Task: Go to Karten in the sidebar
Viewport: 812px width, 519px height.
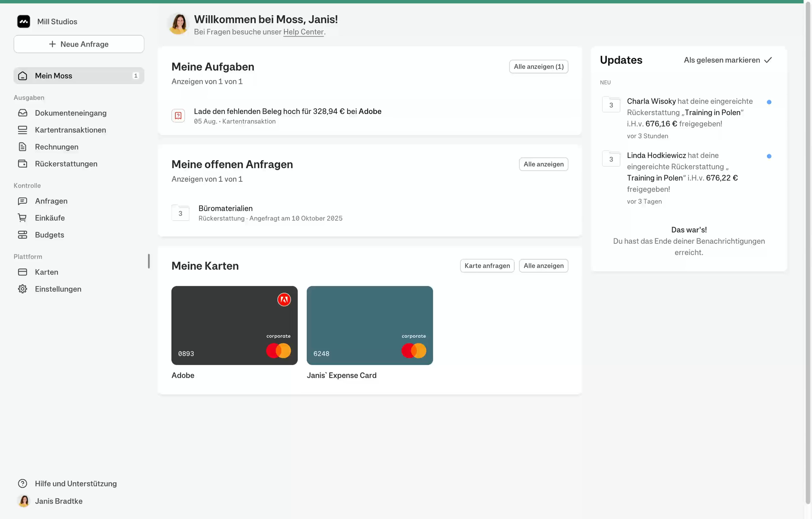Action: tap(46, 272)
